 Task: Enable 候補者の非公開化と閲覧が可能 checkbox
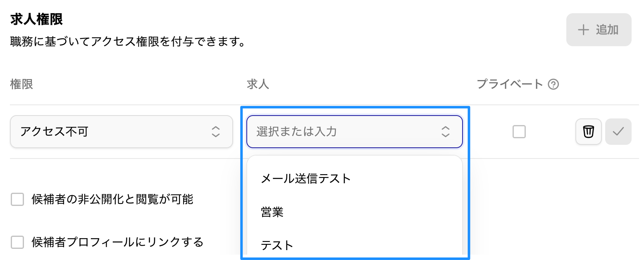click(x=17, y=200)
